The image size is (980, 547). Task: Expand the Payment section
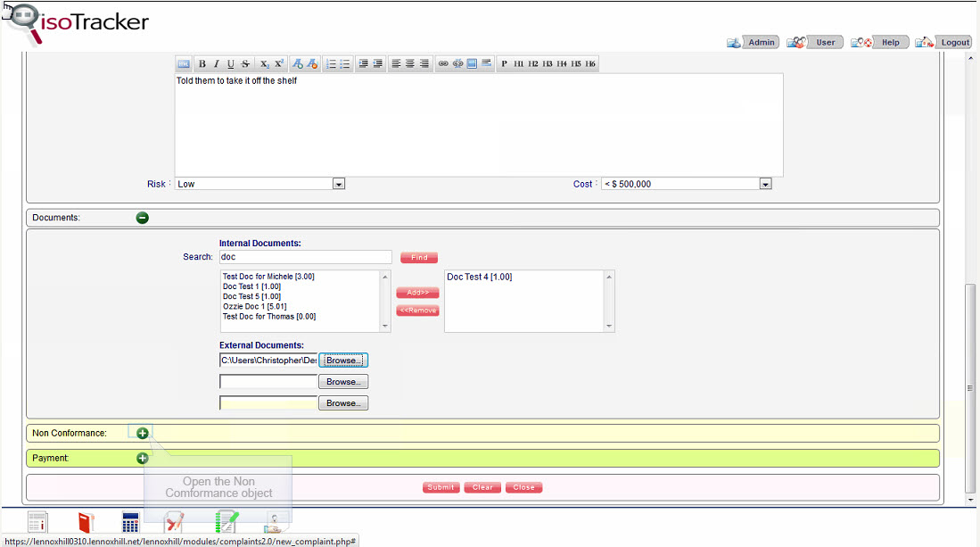pos(141,458)
